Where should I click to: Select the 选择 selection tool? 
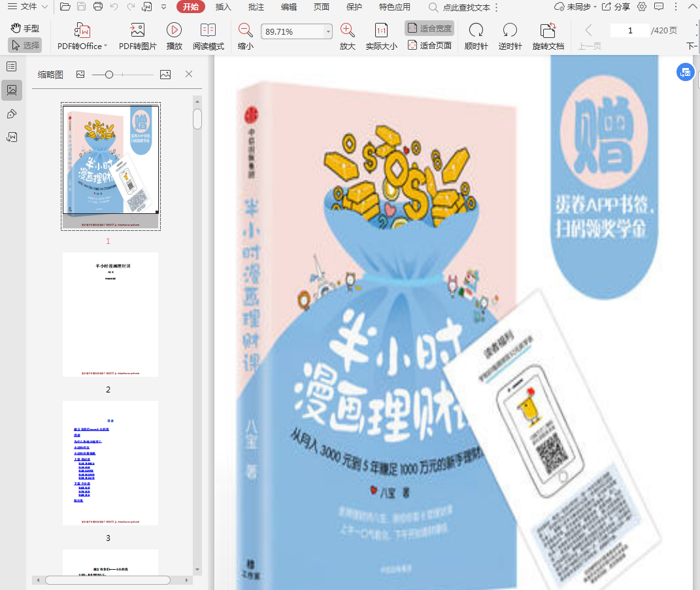pos(25,45)
